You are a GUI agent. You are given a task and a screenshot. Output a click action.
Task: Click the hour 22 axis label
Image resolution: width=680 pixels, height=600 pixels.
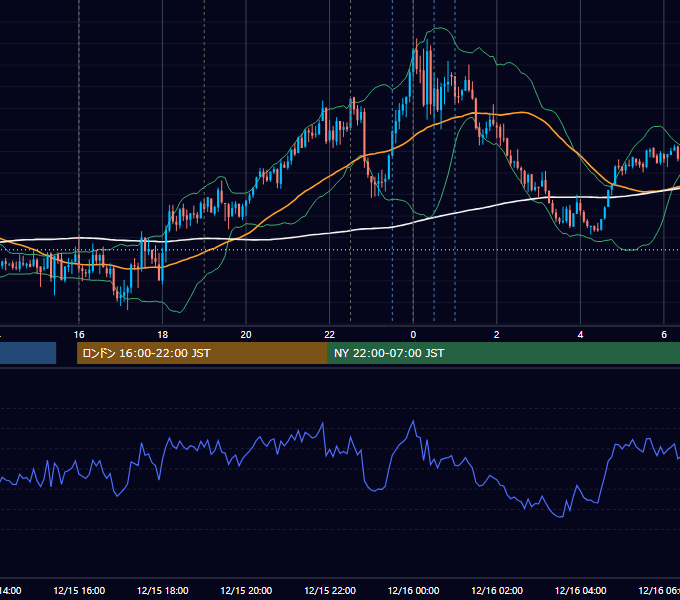(x=330, y=335)
